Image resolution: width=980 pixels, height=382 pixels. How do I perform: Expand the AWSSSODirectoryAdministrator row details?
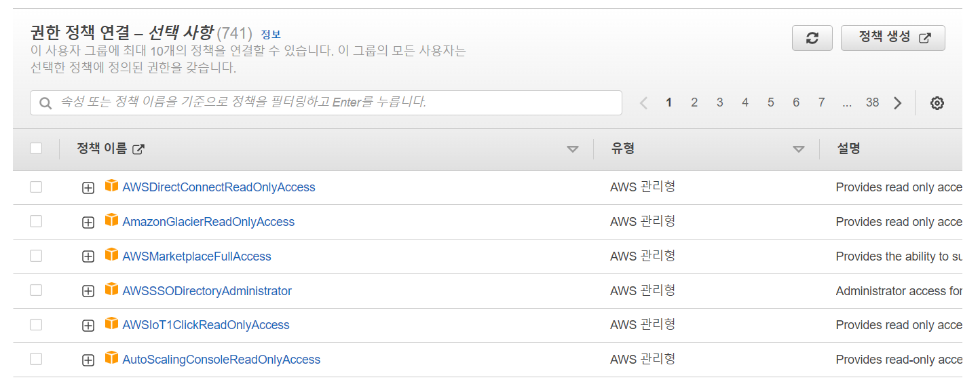coord(88,292)
